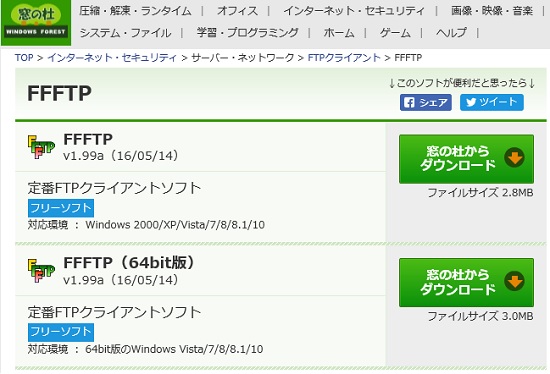Open the 圧縮・解凍・ランタイム menu category
550x374 pixels.
135,11
